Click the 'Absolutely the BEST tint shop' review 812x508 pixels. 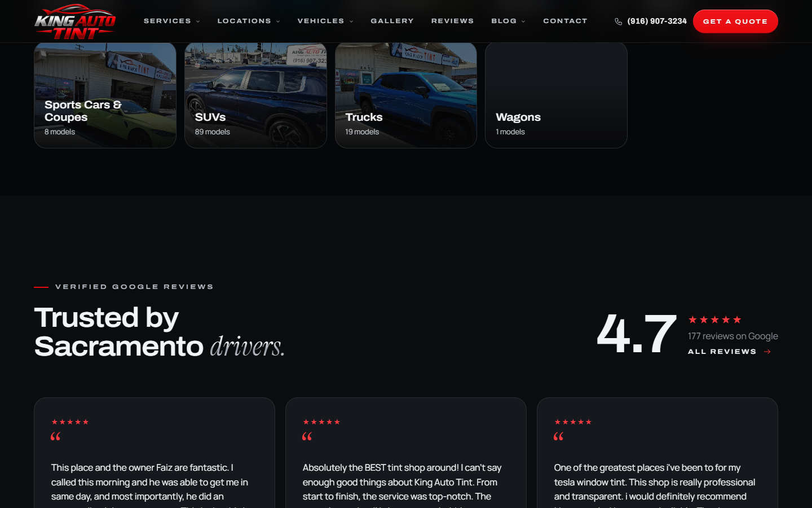coord(406,453)
